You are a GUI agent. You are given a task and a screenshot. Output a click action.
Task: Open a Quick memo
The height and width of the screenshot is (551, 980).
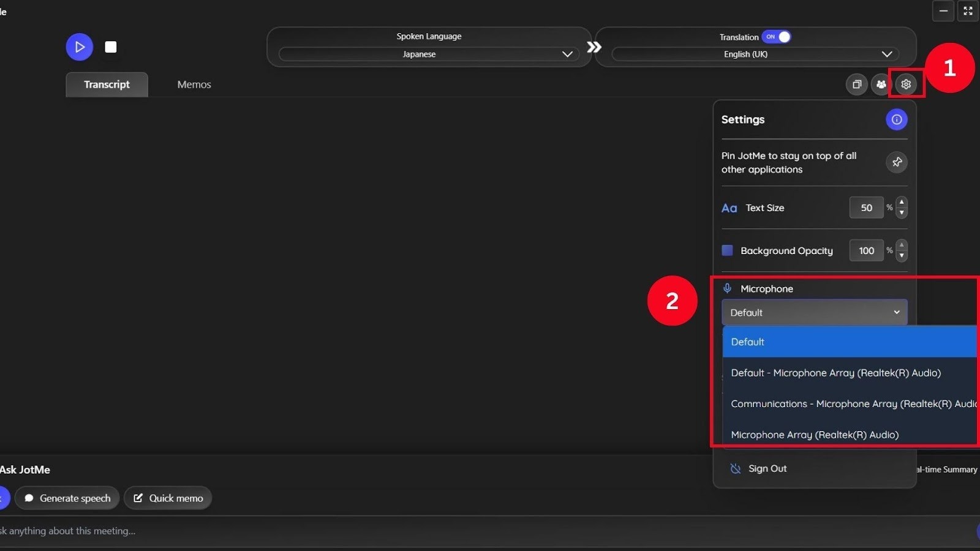[x=168, y=498]
